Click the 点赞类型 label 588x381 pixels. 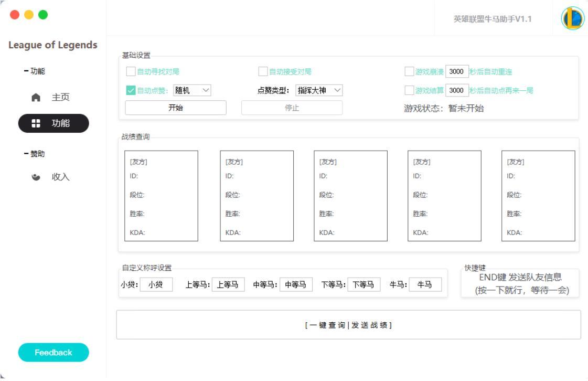[x=273, y=90]
